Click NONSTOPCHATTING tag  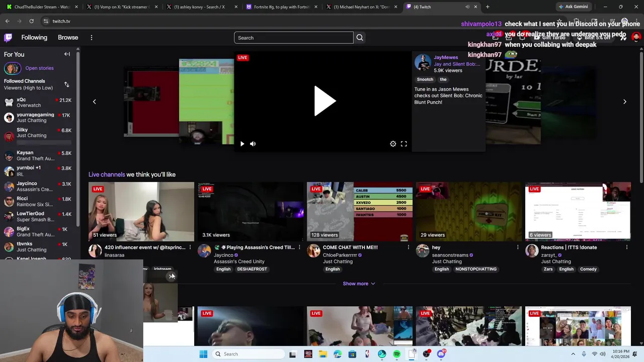(476, 269)
